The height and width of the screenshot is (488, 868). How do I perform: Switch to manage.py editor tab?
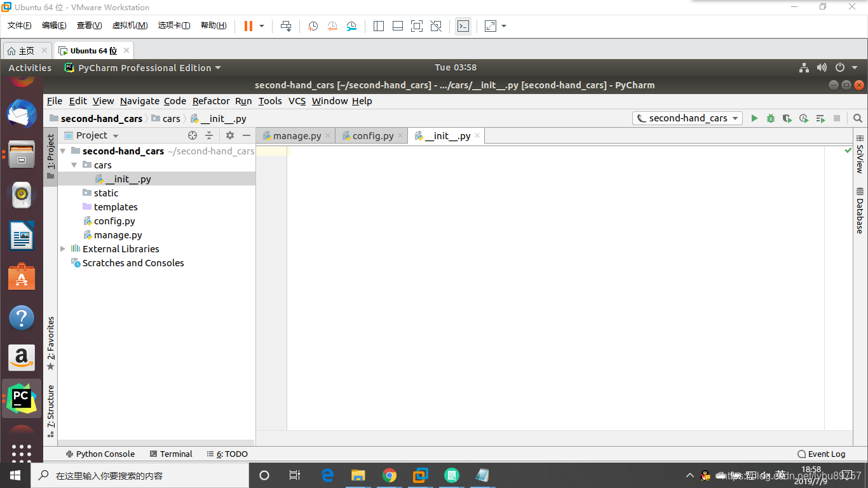tap(296, 136)
